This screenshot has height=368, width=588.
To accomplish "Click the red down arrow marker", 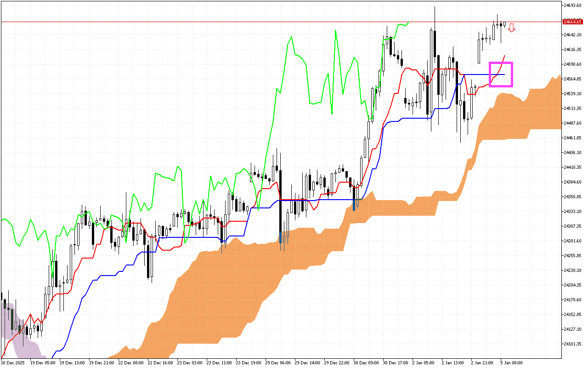I will 511,28.
